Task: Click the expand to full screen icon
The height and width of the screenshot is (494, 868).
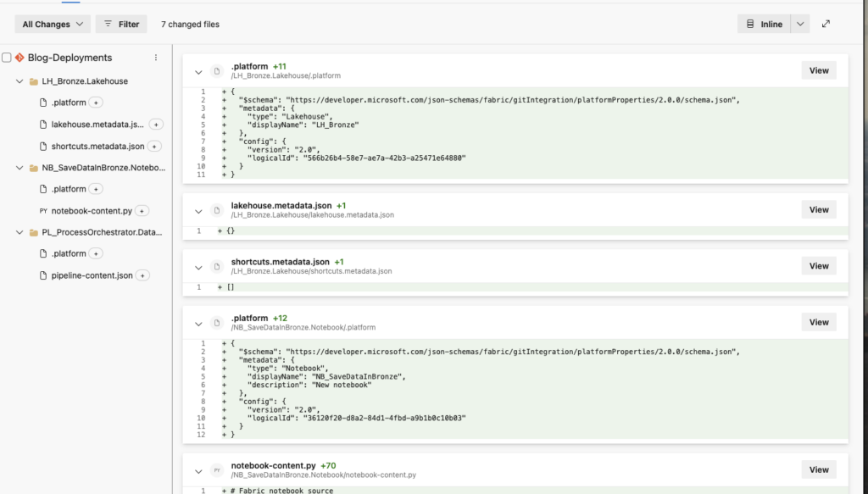Action: [826, 25]
